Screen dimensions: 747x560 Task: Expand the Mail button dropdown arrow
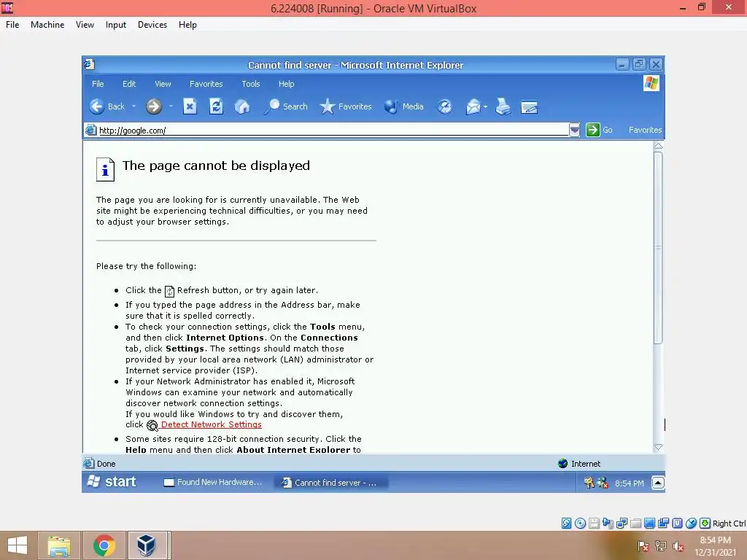485,106
